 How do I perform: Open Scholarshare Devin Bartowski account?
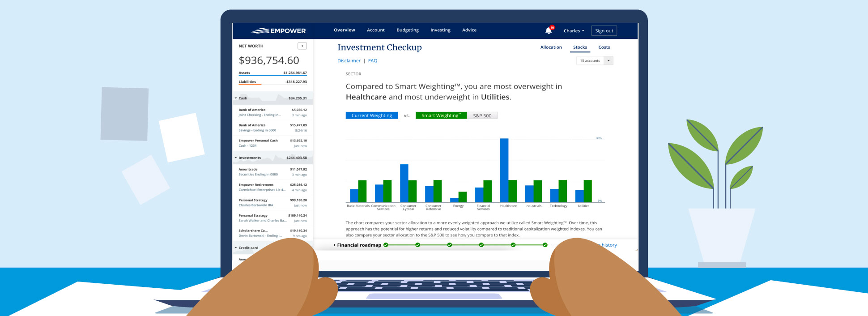[x=272, y=233]
